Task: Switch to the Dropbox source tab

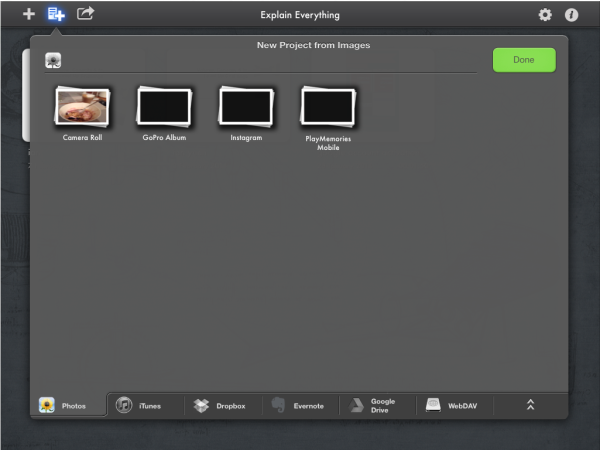Action: pos(223,405)
